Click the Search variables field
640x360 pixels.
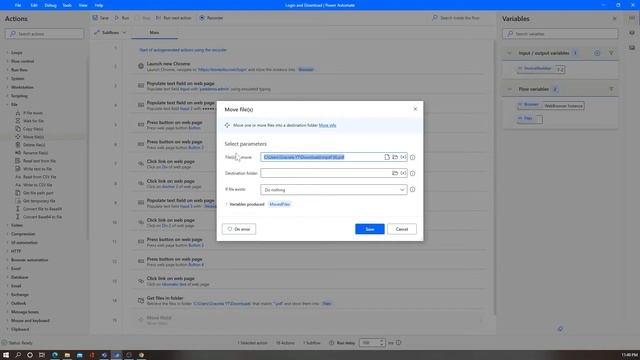560,34
